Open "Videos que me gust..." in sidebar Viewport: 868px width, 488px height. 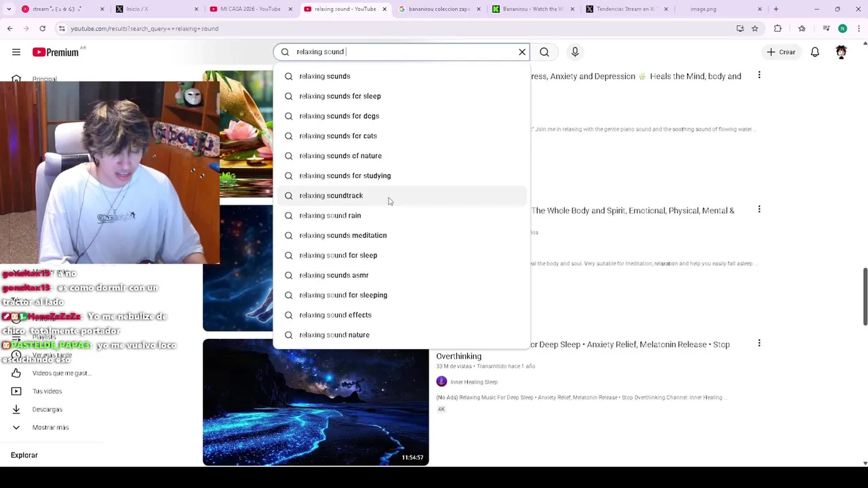[x=61, y=373]
